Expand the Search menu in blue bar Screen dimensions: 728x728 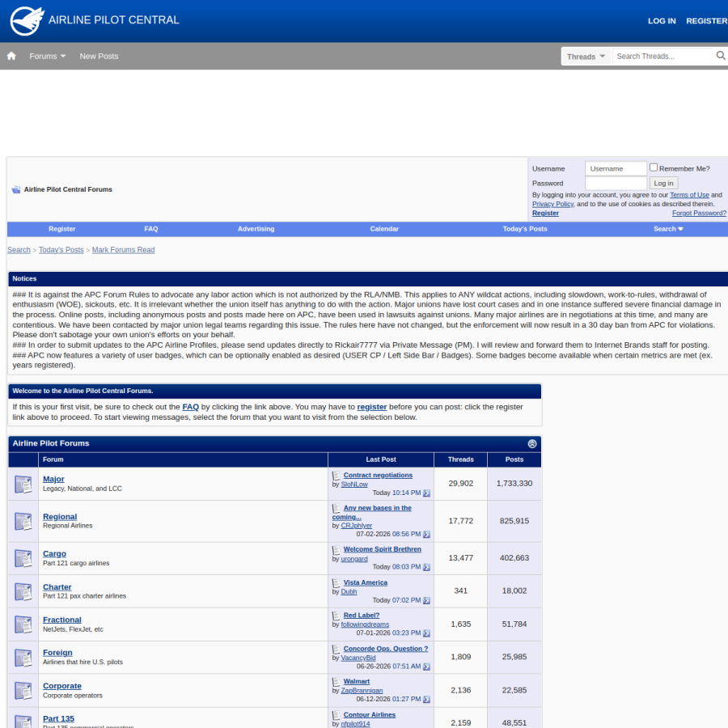click(668, 229)
